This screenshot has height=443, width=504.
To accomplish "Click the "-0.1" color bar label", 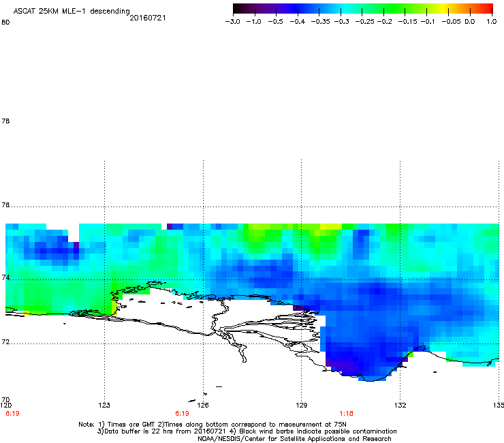I will pyautogui.click(x=428, y=22).
